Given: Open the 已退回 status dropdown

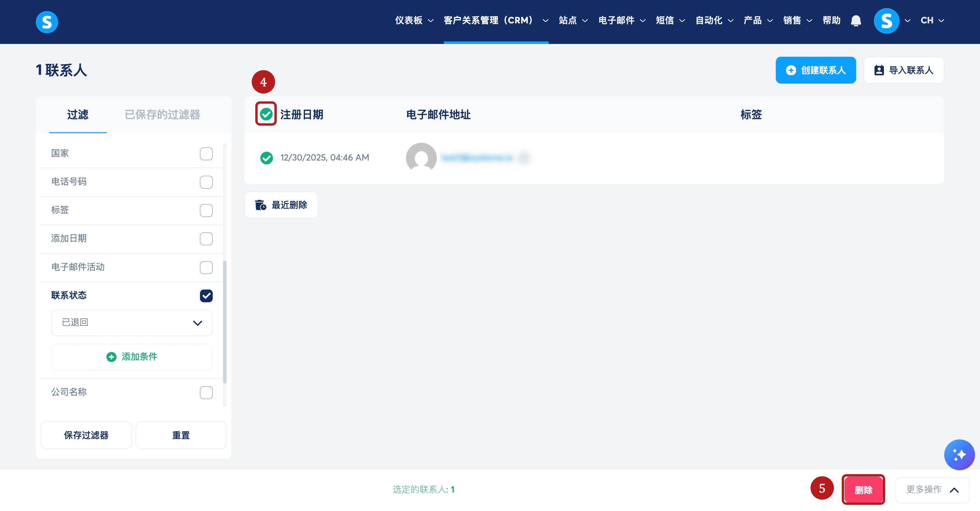Looking at the screenshot, I should pos(132,323).
